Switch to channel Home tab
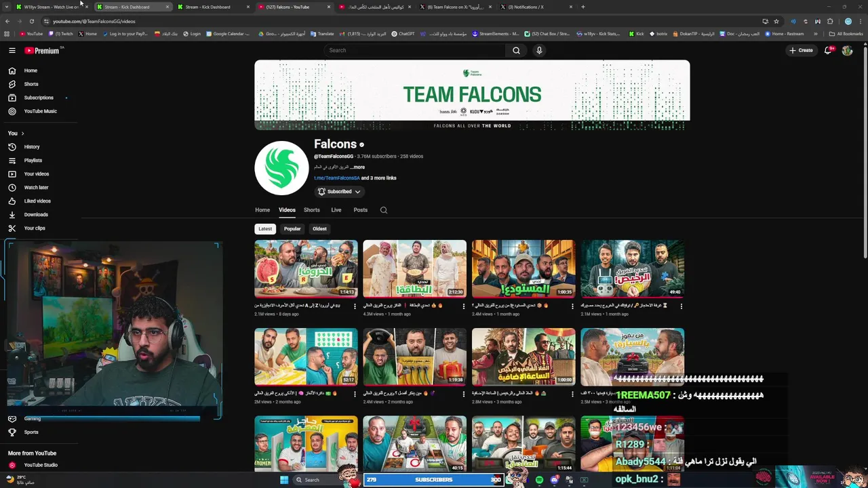This screenshot has height=488, width=868. [262, 210]
